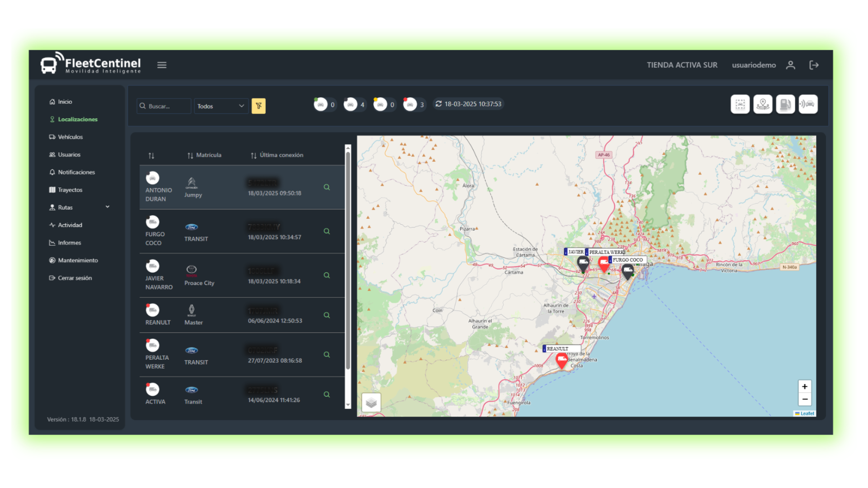Click the usuariodemo username
The height and width of the screenshot is (488, 868).
pos(754,65)
